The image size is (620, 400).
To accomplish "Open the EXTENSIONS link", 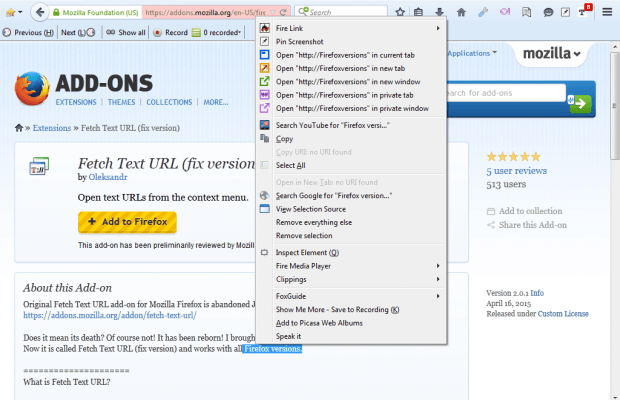I will click(x=76, y=102).
